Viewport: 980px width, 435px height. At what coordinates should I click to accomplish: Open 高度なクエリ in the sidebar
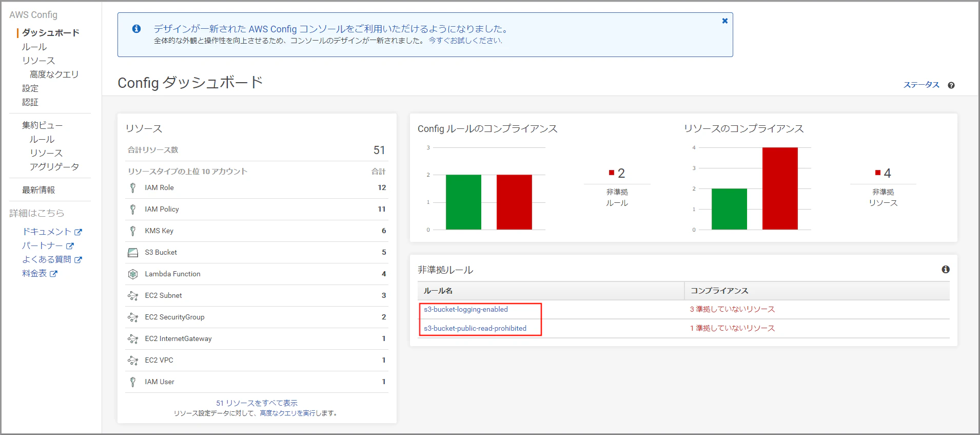coord(54,74)
